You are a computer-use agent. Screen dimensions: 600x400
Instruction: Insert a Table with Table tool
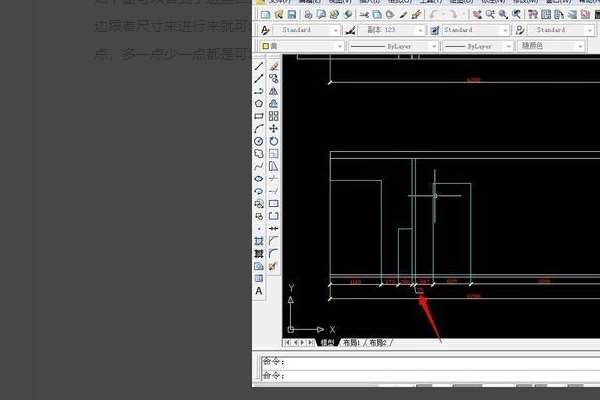(259, 278)
